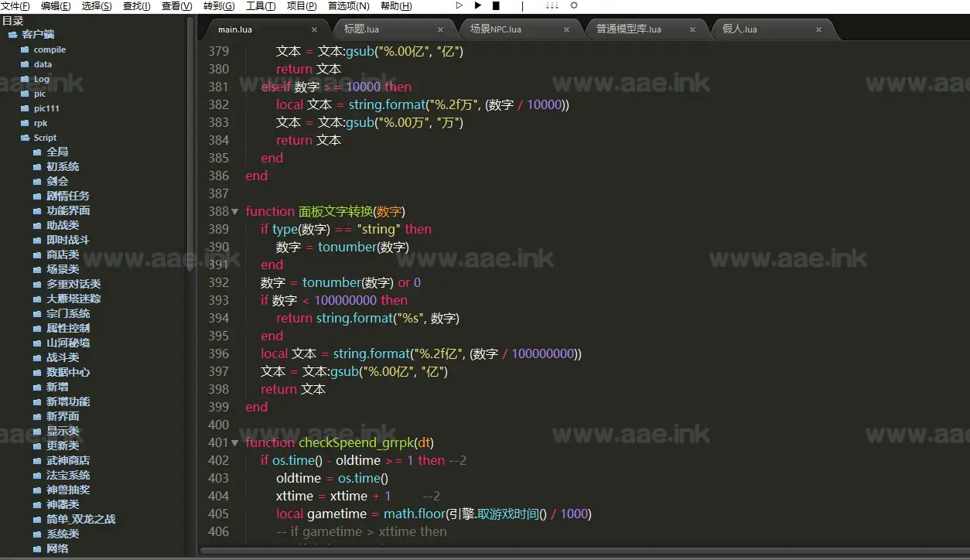Close the 场景NPC.lua tab

pyautogui.click(x=567, y=29)
